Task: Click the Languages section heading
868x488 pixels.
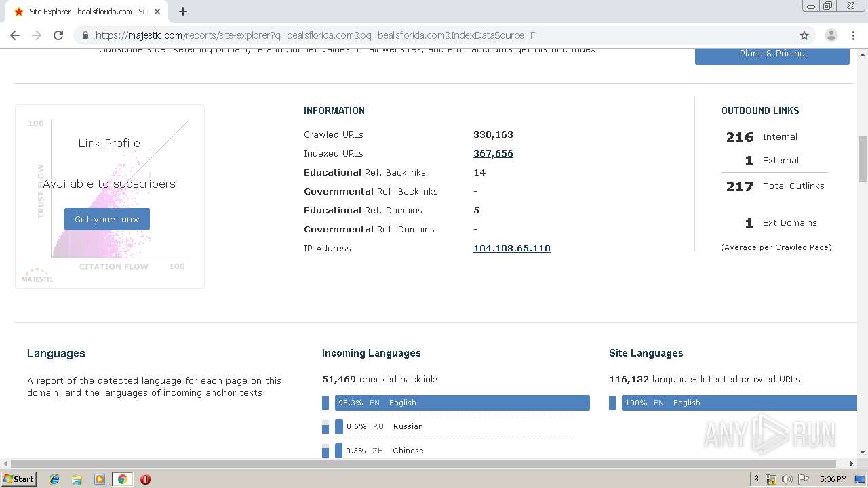Action: pos(56,353)
